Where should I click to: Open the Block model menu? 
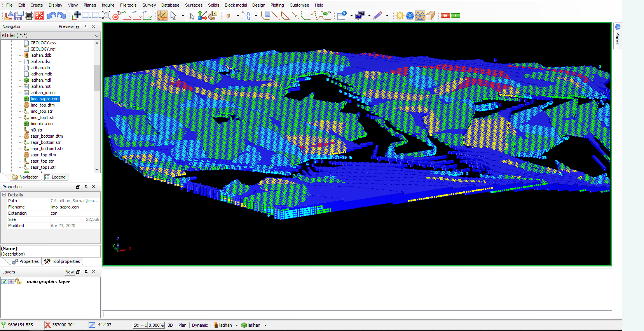pyautogui.click(x=236, y=5)
